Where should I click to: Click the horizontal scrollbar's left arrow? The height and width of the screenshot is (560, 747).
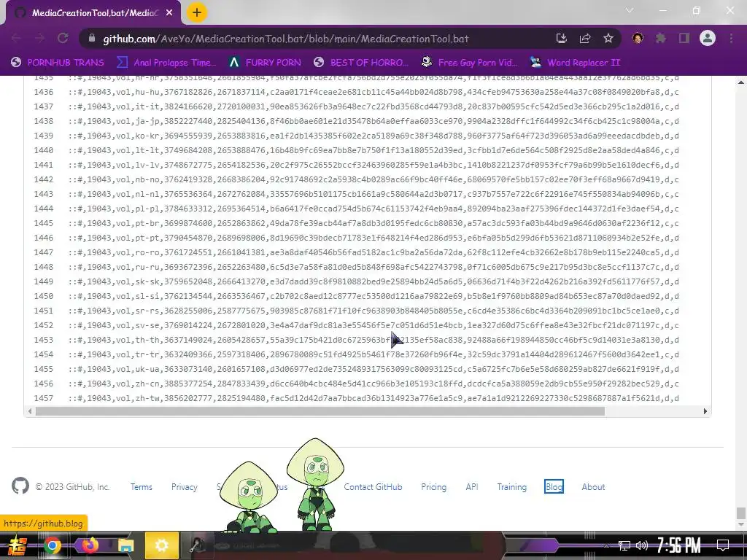click(x=30, y=411)
